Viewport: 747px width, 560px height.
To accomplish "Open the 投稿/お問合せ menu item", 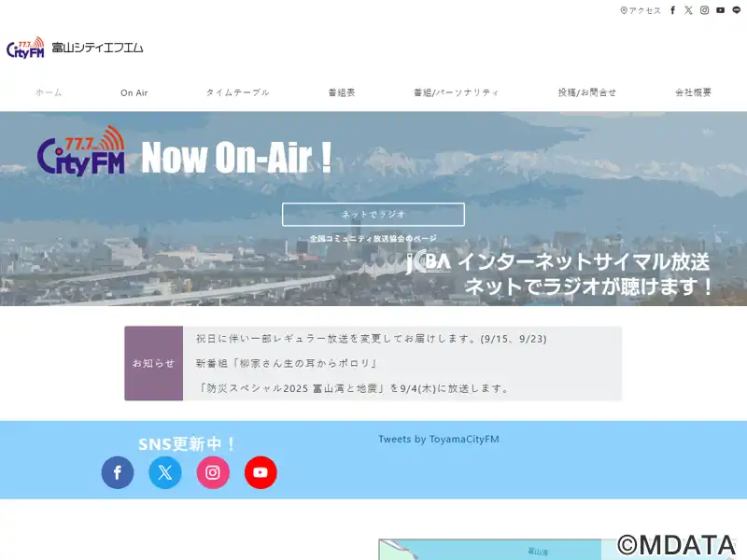I will 587,92.
